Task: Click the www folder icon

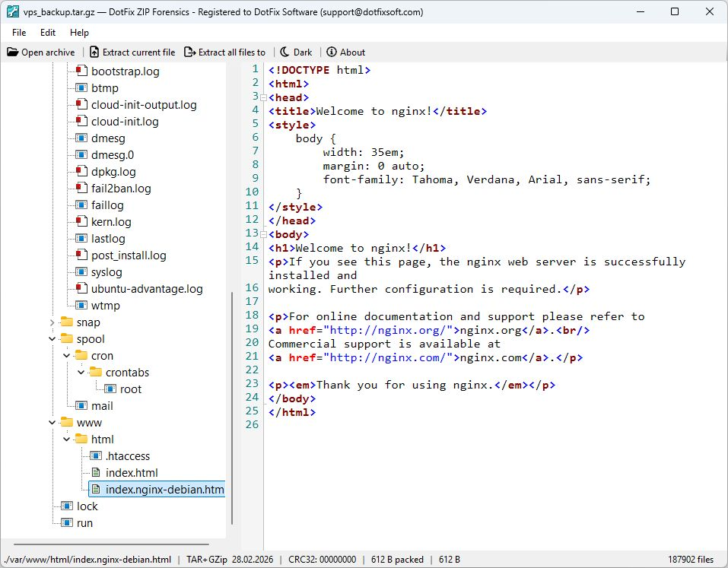Action: point(67,422)
